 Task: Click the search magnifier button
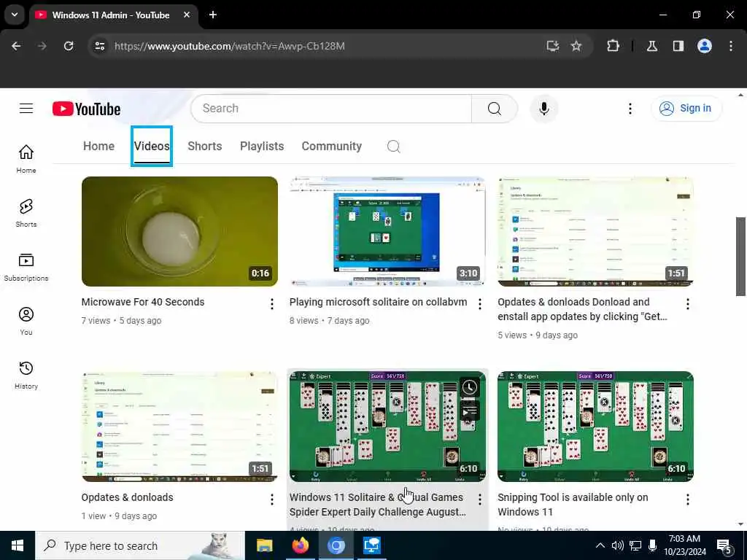494,109
